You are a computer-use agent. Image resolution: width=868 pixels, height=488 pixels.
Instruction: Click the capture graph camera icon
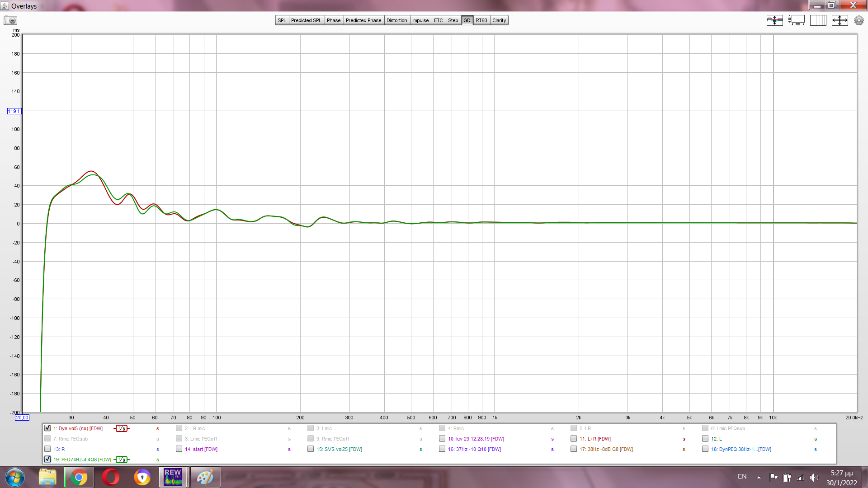(10, 20)
